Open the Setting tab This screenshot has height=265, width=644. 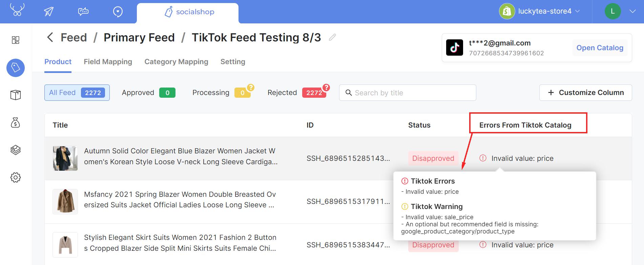tap(233, 62)
